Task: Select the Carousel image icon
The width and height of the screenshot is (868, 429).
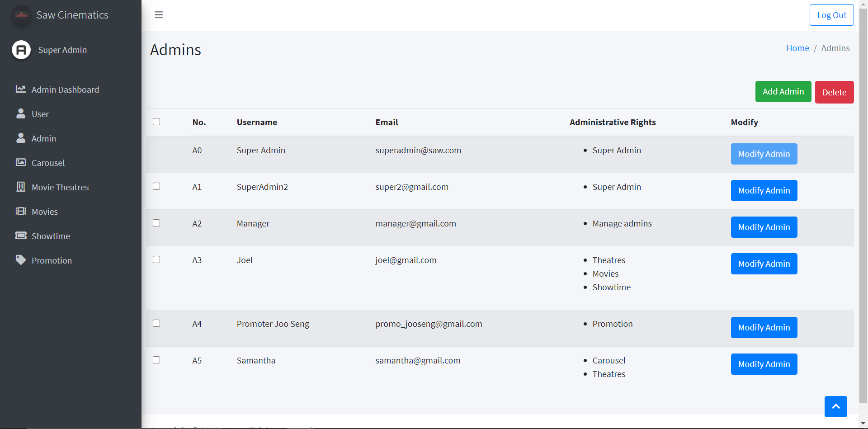Action: pos(21,162)
